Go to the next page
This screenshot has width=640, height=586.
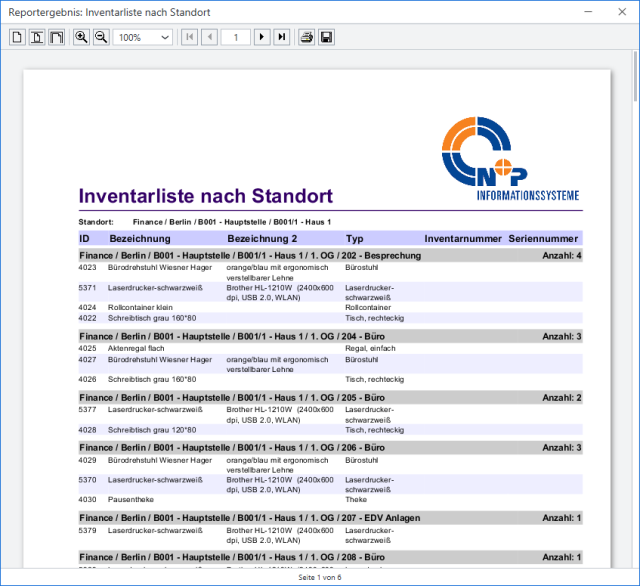click(262, 38)
